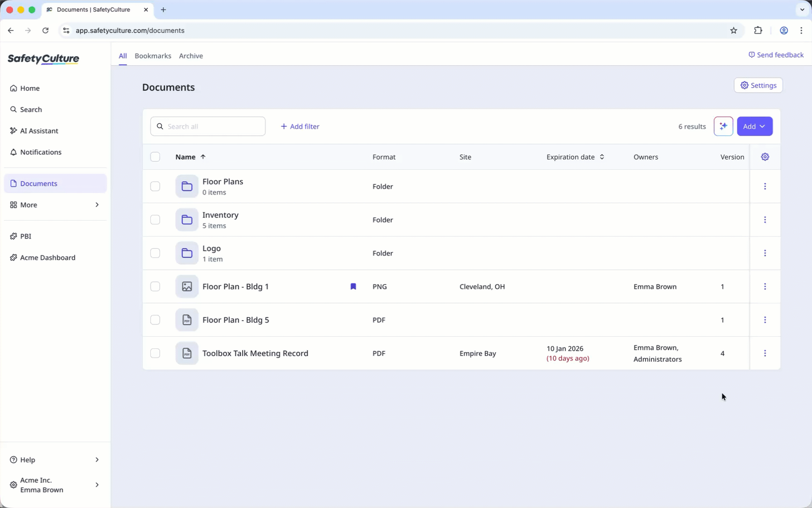Sort by Expiration date column
812x508 pixels.
pos(575,157)
